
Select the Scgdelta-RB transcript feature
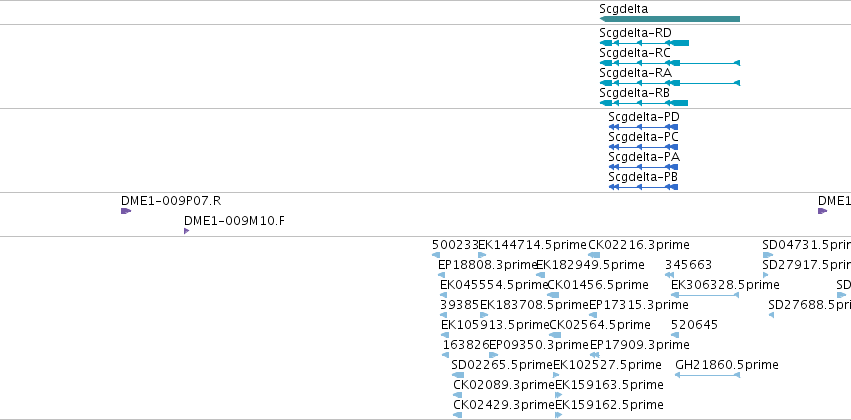644,103
